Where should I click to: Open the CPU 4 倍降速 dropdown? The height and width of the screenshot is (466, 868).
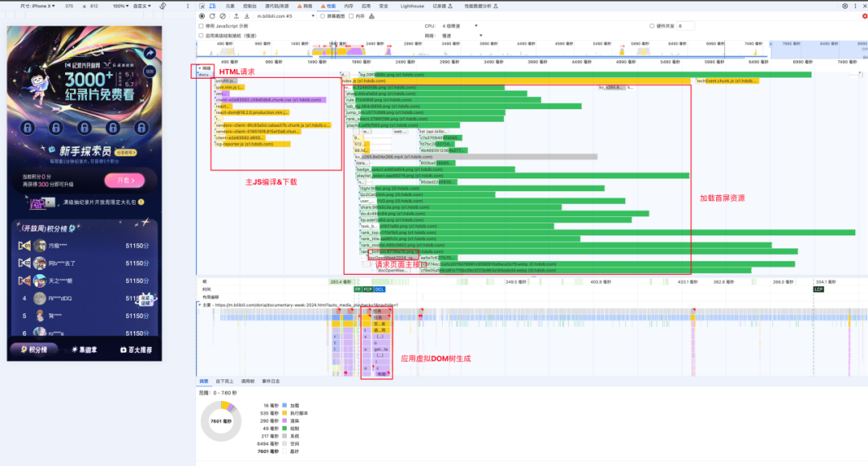(x=460, y=26)
